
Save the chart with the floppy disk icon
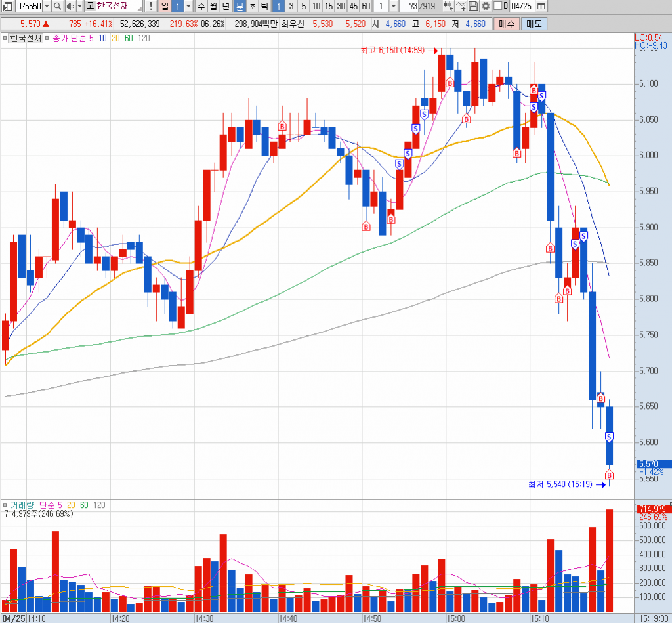[473, 6]
